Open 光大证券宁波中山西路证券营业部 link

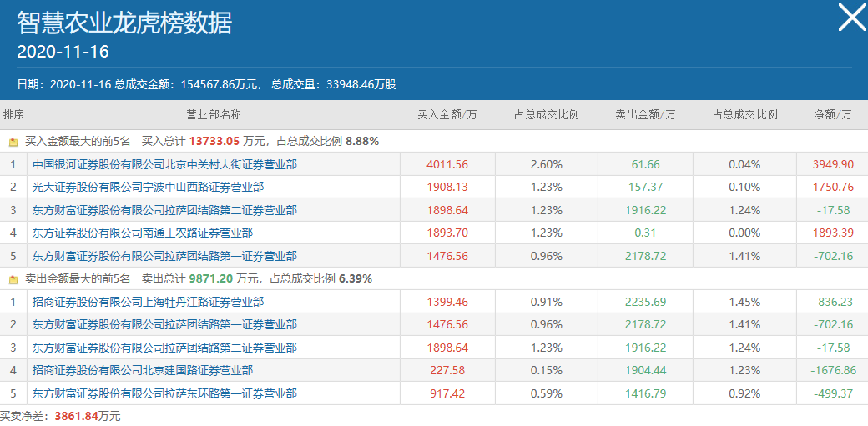click(148, 187)
